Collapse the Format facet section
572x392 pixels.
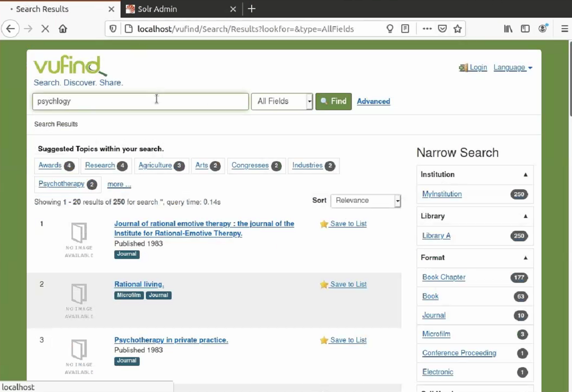(475, 258)
